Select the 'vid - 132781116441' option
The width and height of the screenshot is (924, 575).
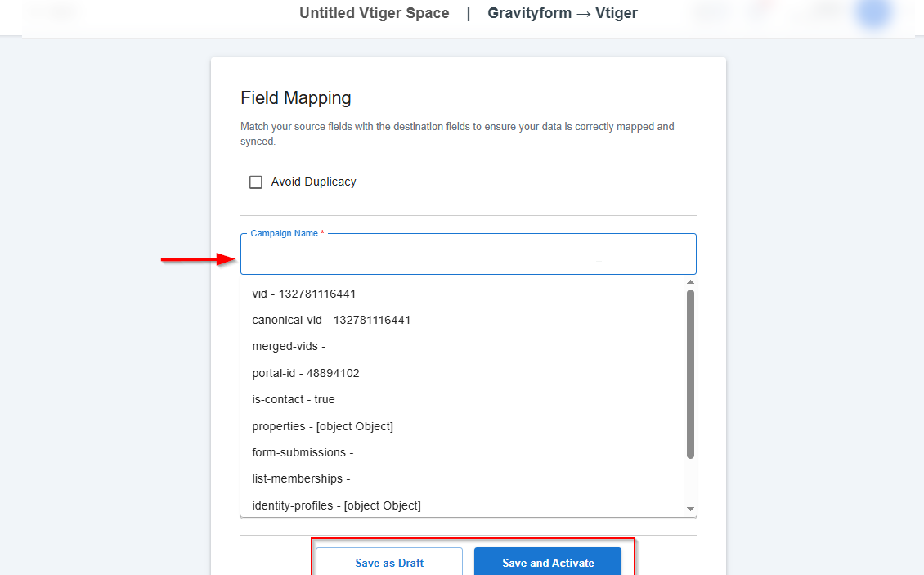304,294
